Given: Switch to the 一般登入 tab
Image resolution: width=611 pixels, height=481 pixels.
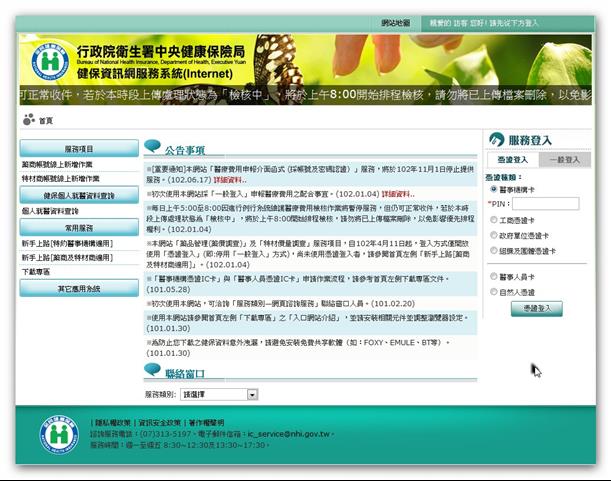Looking at the screenshot, I should click(x=564, y=160).
